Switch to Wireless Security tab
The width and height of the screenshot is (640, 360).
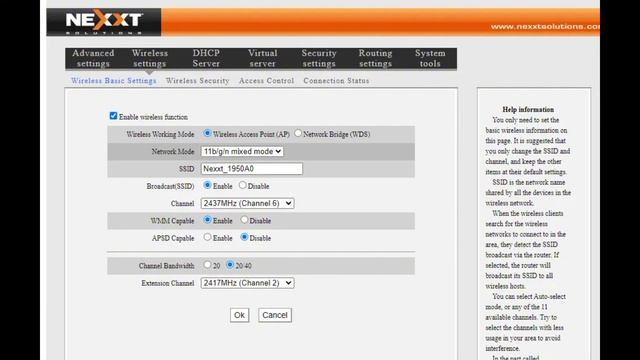(198, 81)
